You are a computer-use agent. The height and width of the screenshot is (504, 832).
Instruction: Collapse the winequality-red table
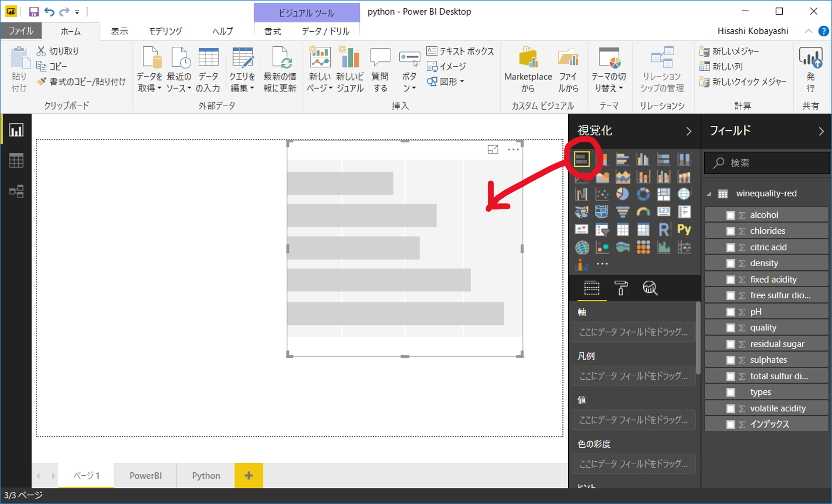click(709, 193)
